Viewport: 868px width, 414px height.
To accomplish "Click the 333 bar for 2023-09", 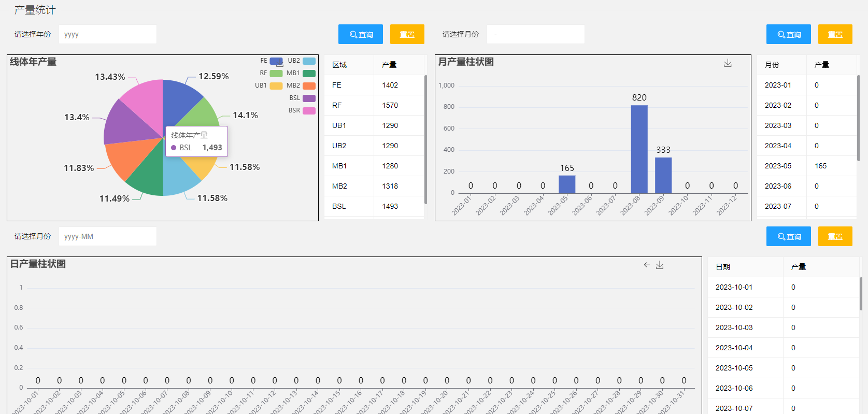I will tap(663, 175).
